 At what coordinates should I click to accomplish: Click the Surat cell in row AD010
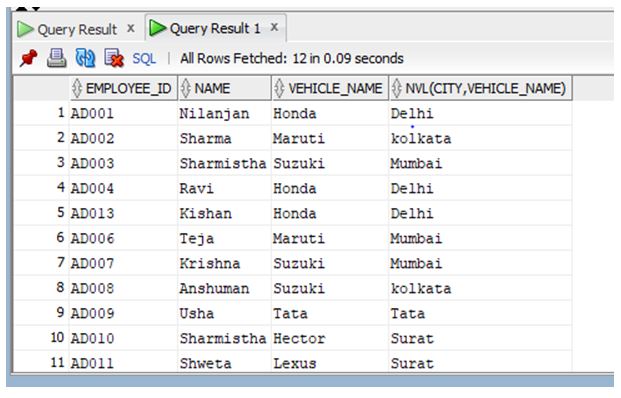pyautogui.click(x=480, y=338)
